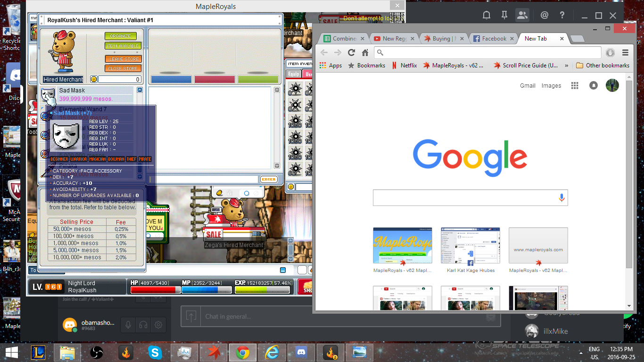Open the Google apps grid icon

[574, 86]
